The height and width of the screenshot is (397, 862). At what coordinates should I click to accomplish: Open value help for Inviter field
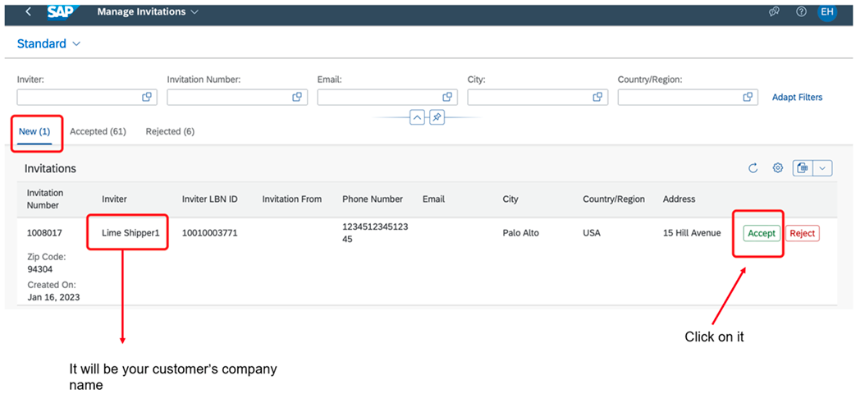[147, 97]
